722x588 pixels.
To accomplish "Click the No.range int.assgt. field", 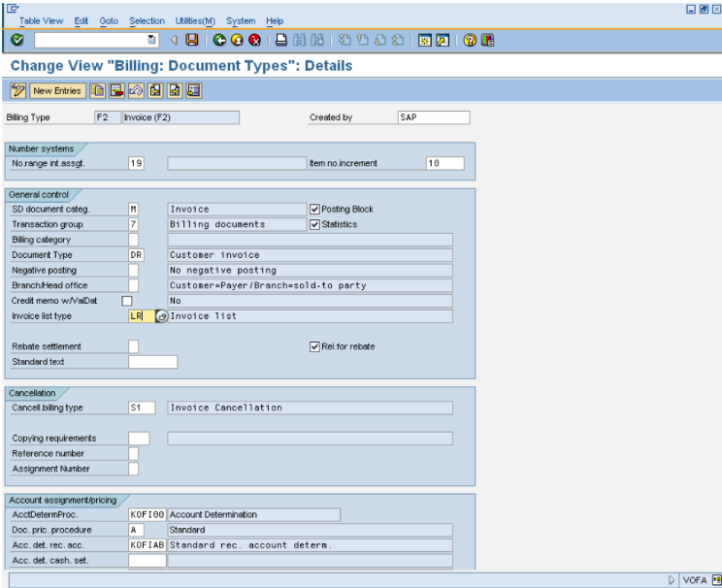I will pos(136,163).
